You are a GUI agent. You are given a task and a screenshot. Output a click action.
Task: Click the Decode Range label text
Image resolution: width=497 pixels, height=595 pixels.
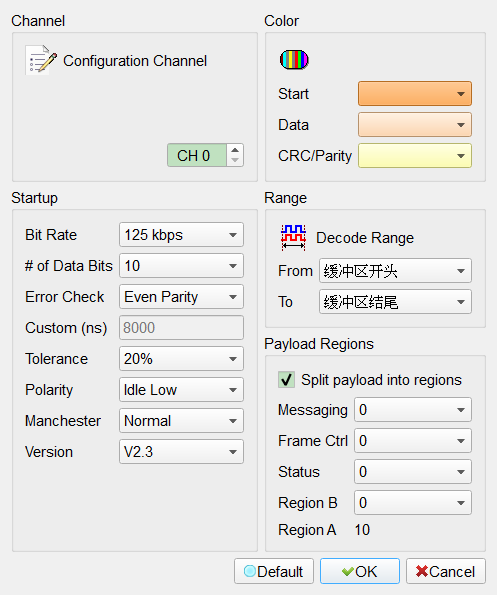point(365,238)
